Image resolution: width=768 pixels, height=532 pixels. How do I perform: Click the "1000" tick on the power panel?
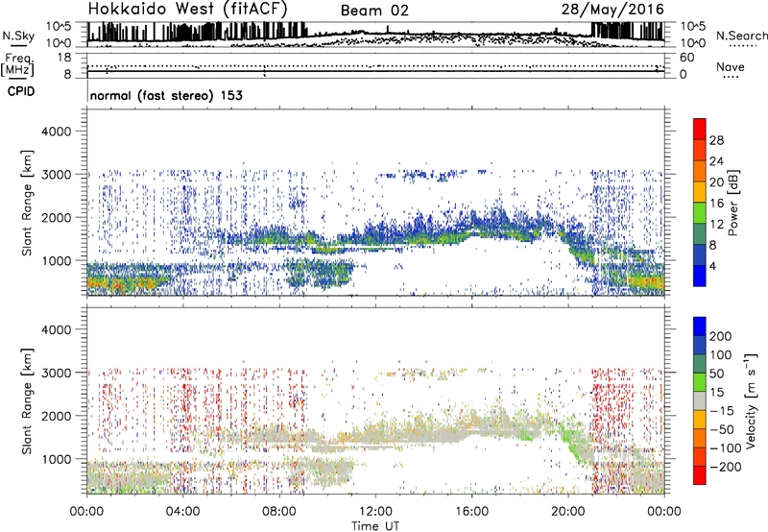[x=56, y=260]
